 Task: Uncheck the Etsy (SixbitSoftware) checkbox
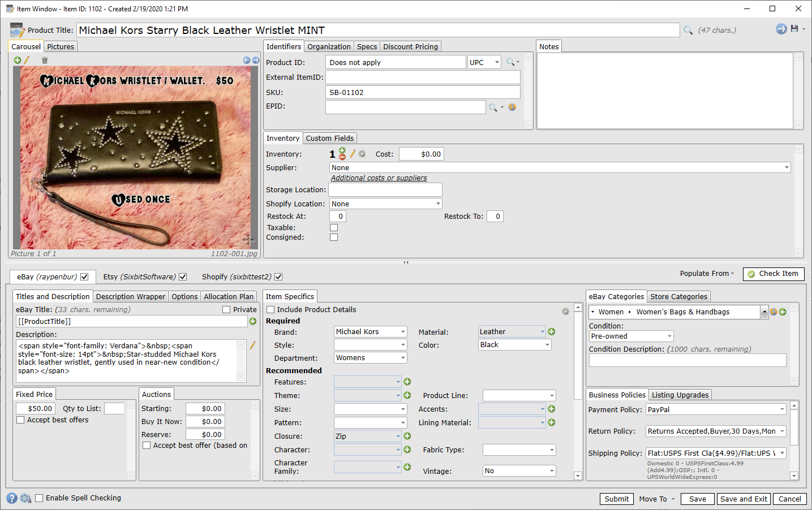183,277
